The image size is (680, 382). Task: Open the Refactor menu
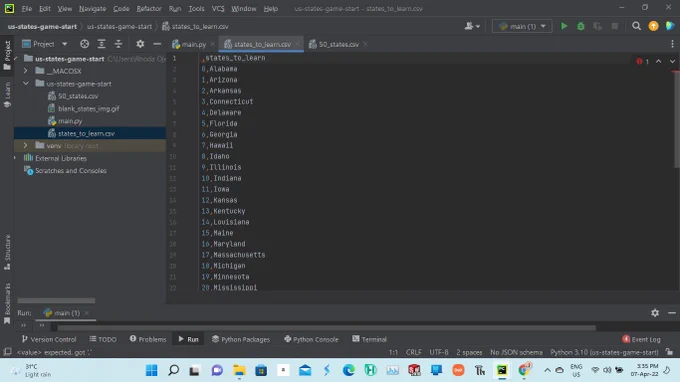pos(149,8)
